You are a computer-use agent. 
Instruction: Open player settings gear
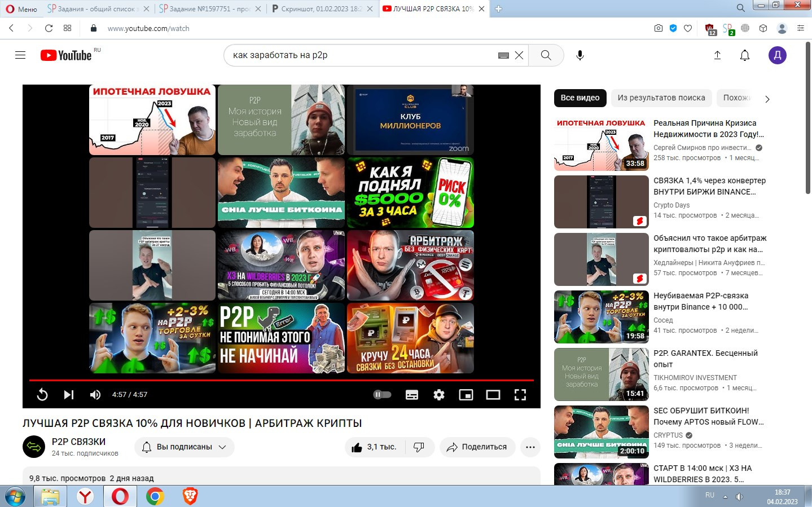point(439,395)
